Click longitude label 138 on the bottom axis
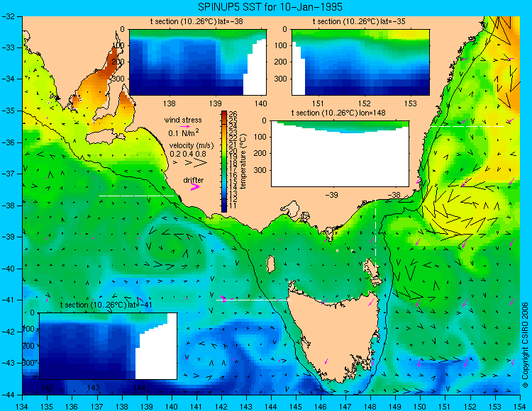Image resolution: width=532 pixels, height=411 pixels. [122, 407]
